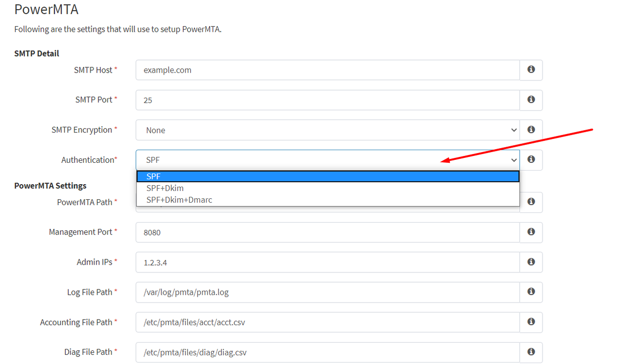This screenshot has height=364, width=624.
Task: Click the SMTP Encryption label
Action: (x=84, y=130)
